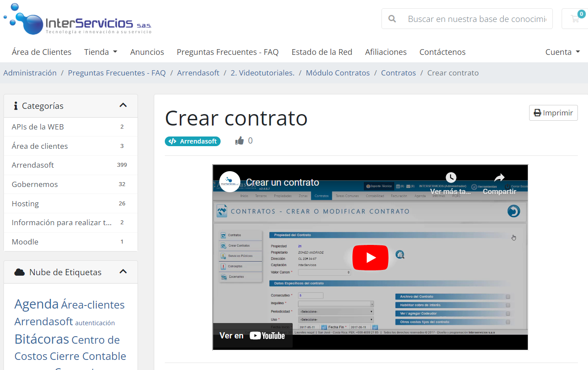Click the Arrendasoft tag badge

click(193, 141)
